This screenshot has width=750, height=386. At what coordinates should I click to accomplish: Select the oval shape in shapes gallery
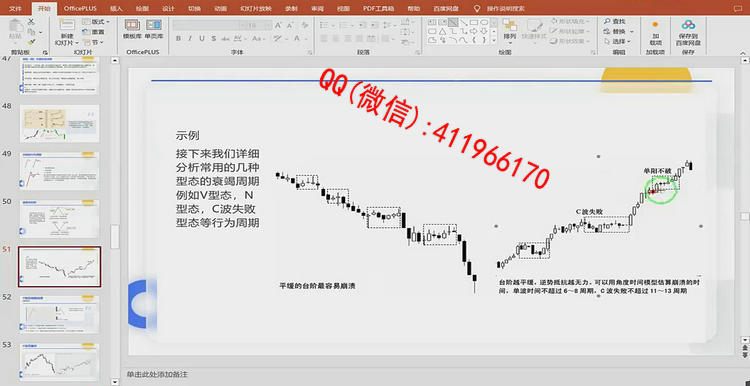point(484,22)
